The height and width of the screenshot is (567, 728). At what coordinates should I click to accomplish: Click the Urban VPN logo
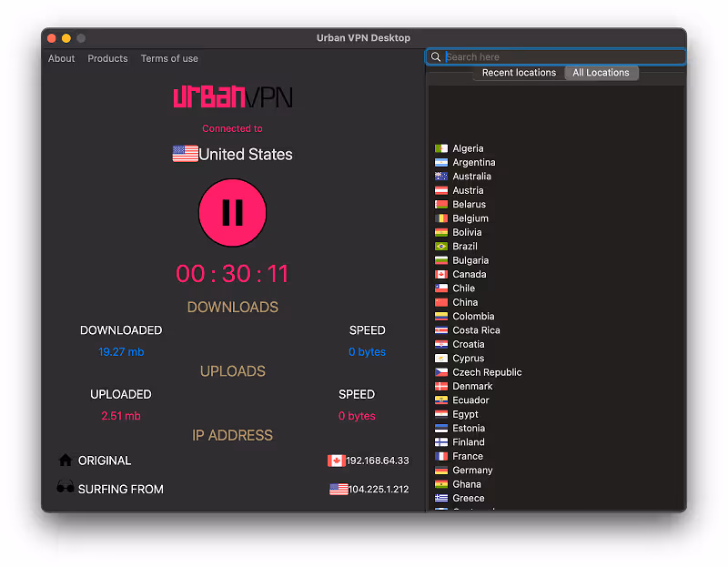coord(233,96)
